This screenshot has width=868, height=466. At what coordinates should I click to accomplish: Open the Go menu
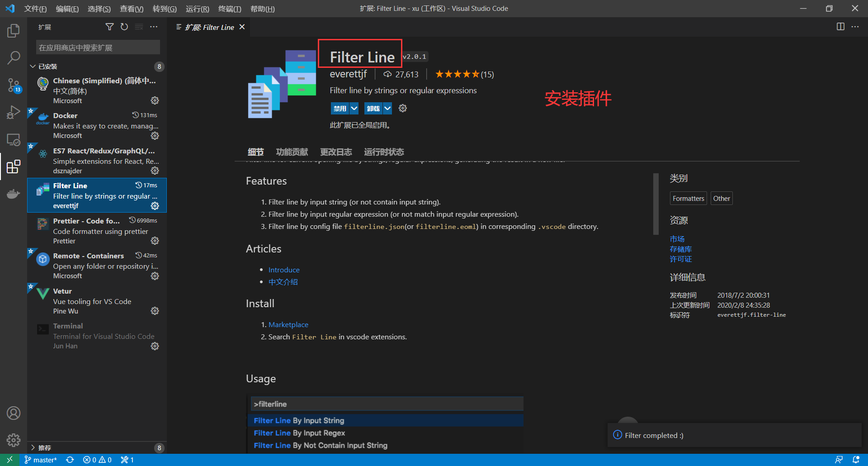[165, 9]
